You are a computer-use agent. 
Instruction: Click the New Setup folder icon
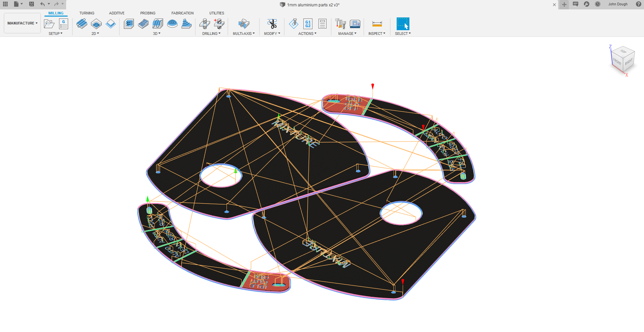click(x=49, y=24)
